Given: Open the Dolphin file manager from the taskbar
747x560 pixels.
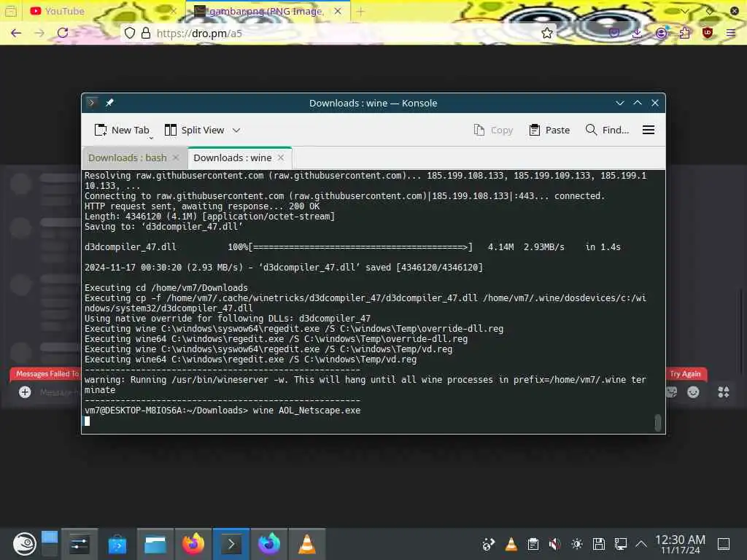Looking at the screenshot, I should click(x=155, y=544).
